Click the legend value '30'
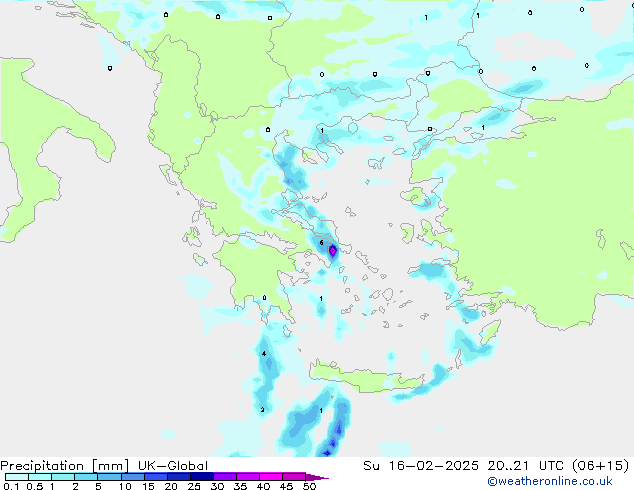 pos(217,486)
